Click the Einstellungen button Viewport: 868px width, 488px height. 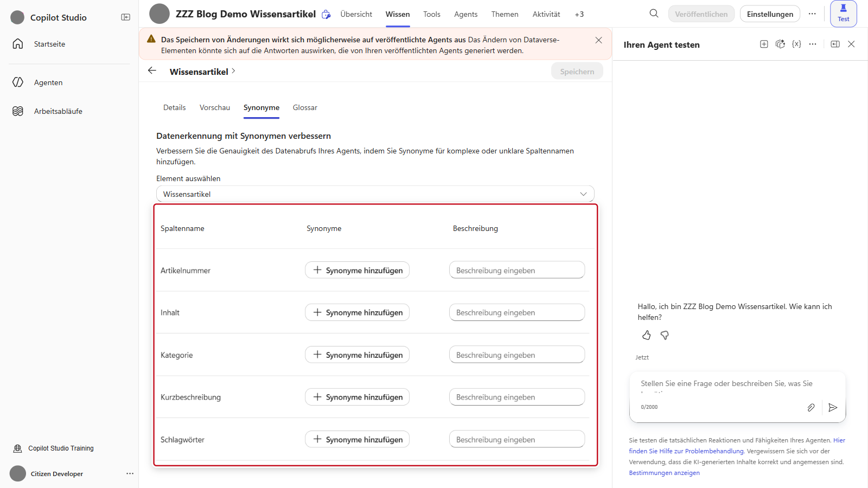pyautogui.click(x=770, y=14)
